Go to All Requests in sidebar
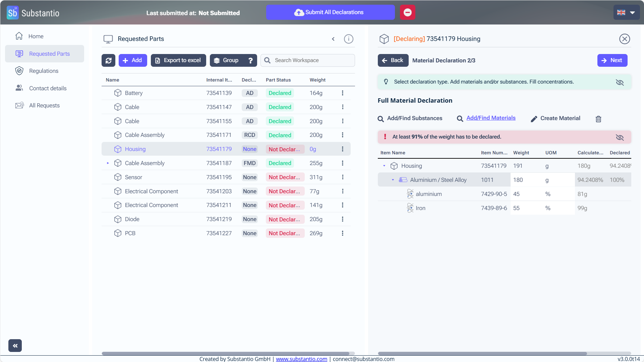The image size is (644, 362). pyautogui.click(x=44, y=105)
